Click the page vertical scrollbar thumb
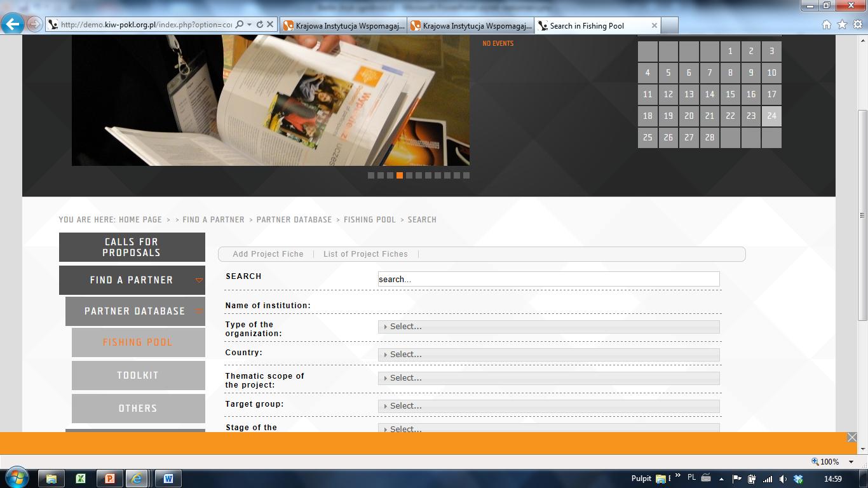The height and width of the screenshot is (488, 868). pos(862,215)
